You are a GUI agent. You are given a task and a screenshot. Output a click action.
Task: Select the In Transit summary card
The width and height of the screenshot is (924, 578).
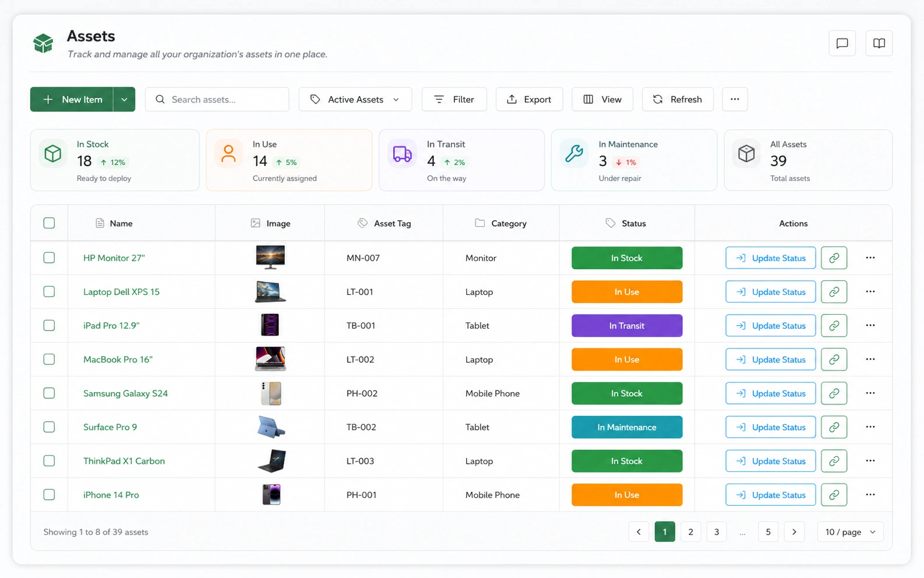tap(461, 160)
